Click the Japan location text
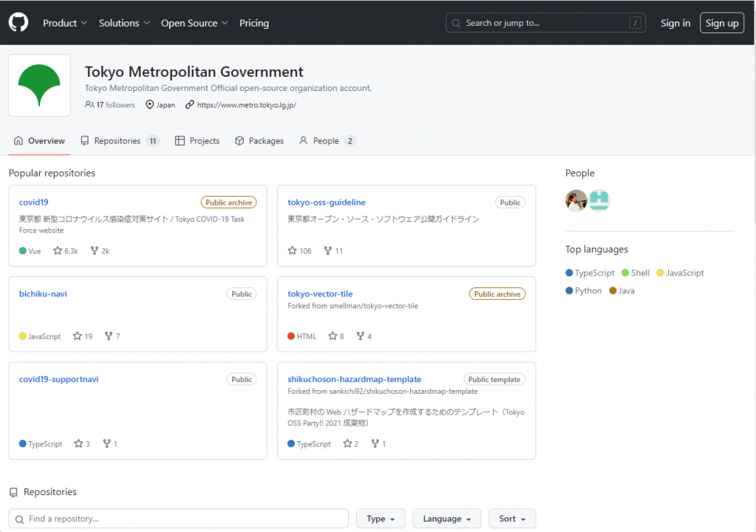Screen dimensions: 756x532 (x=166, y=105)
